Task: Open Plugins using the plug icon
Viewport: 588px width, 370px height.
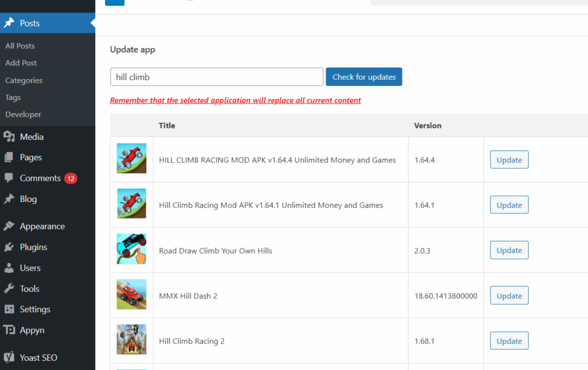Action: (x=11, y=247)
